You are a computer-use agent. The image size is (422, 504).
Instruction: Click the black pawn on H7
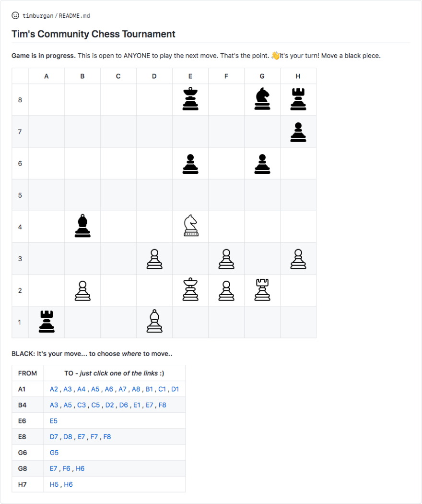(x=298, y=132)
